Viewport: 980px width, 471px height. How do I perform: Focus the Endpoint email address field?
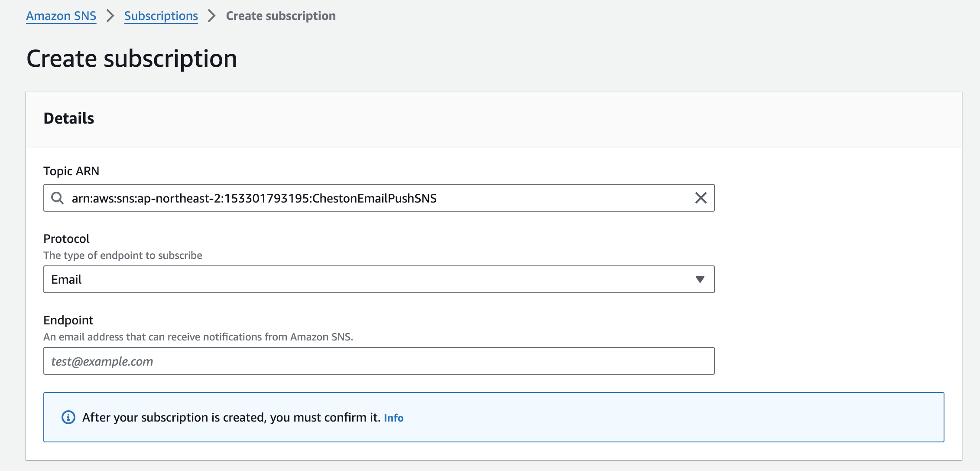point(379,361)
